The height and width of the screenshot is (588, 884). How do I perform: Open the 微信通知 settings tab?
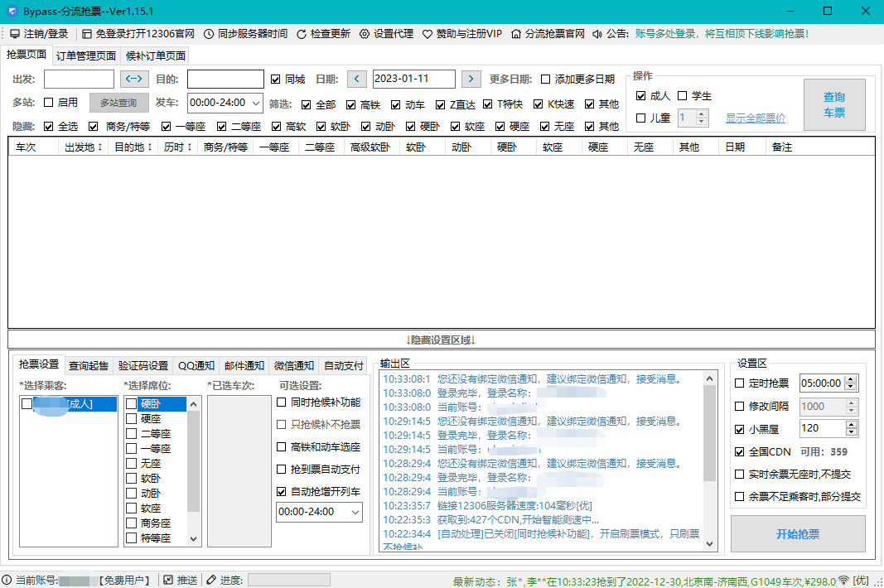point(293,365)
